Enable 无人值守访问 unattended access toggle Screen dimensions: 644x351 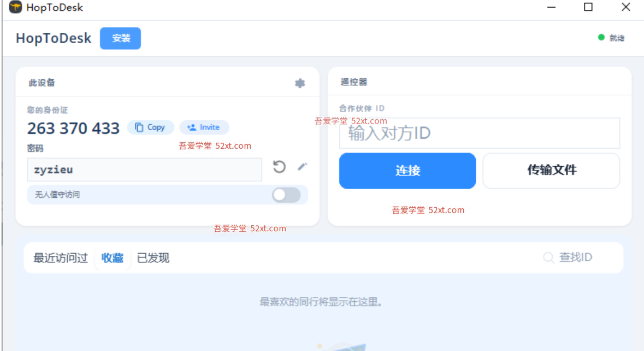tap(286, 195)
